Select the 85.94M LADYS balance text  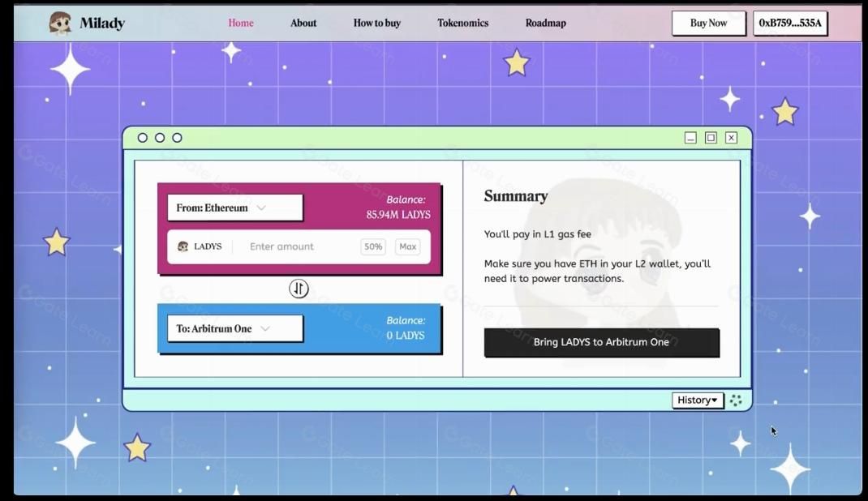click(x=398, y=215)
